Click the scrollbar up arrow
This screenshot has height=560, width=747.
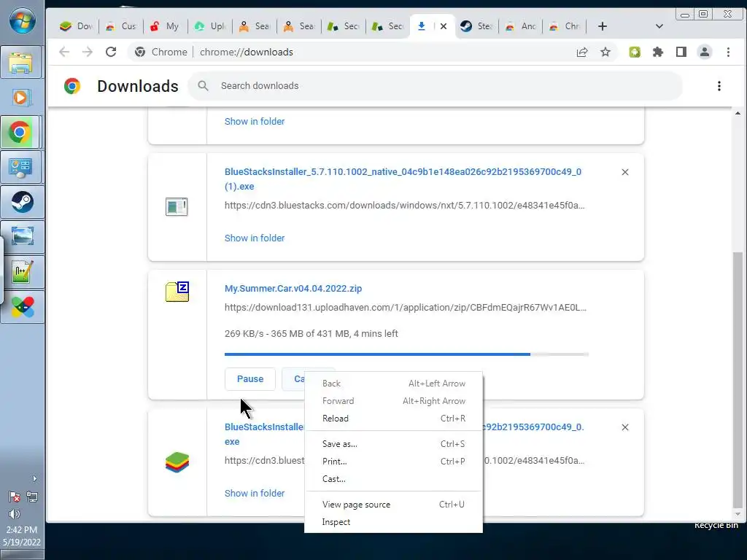click(x=738, y=113)
